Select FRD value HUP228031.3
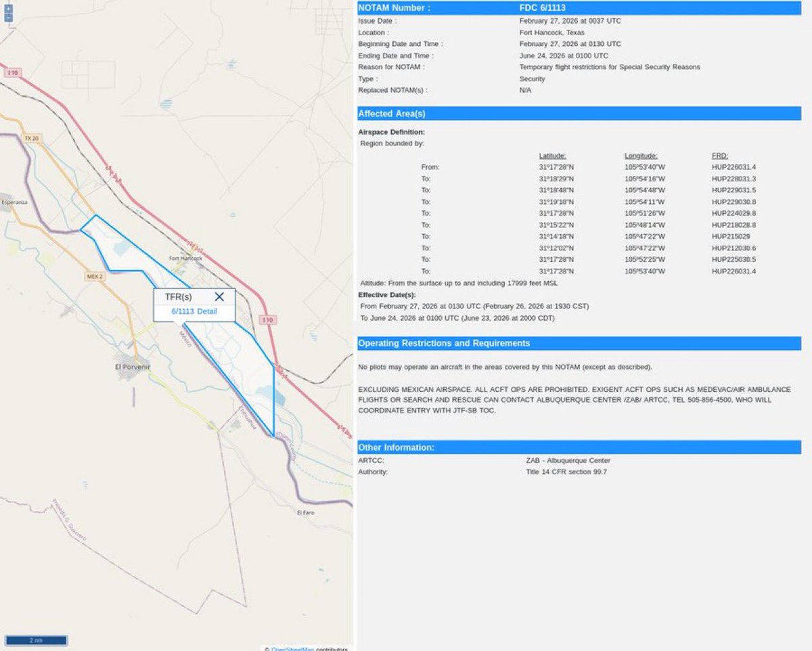 (x=734, y=179)
